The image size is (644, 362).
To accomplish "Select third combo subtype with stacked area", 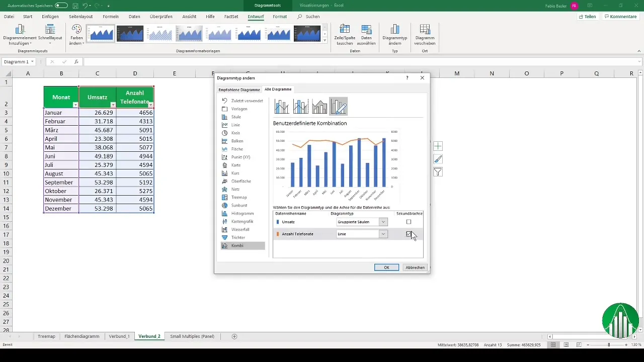I will 319,107.
